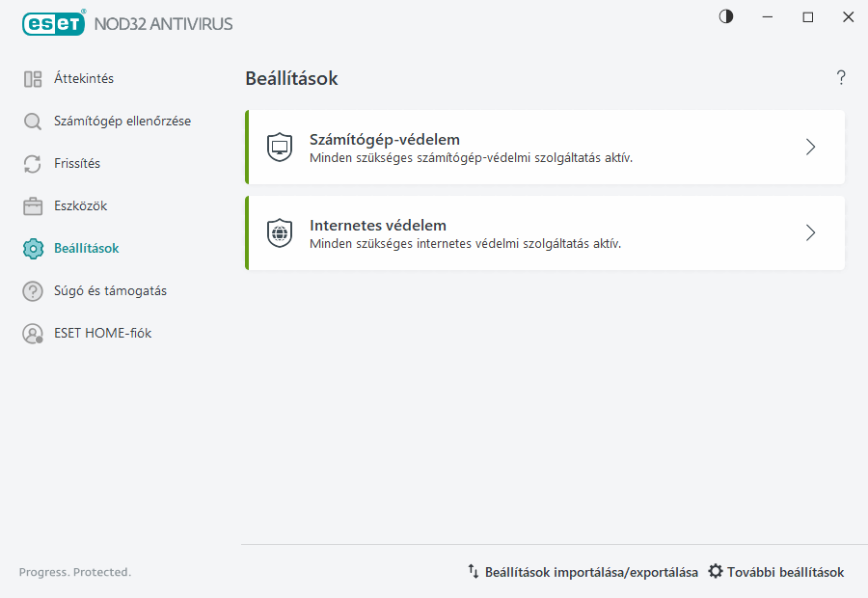This screenshot has height=598, width=868.
Task: Open the Számítógép-védelem settings card
Action: pos(545,147)
